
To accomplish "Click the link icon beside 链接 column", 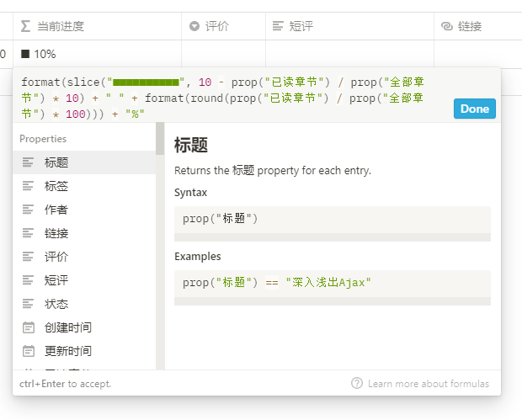I will tap(447, 26).
